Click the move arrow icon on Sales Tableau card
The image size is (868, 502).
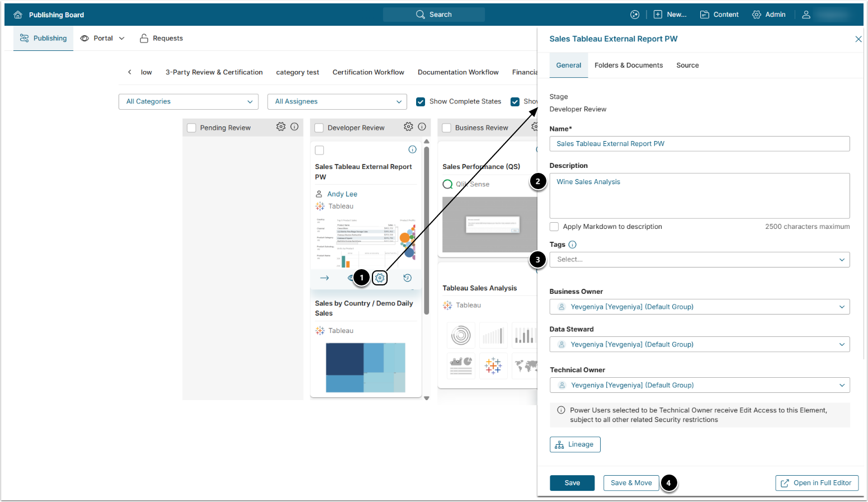click(x=324, y=278)
